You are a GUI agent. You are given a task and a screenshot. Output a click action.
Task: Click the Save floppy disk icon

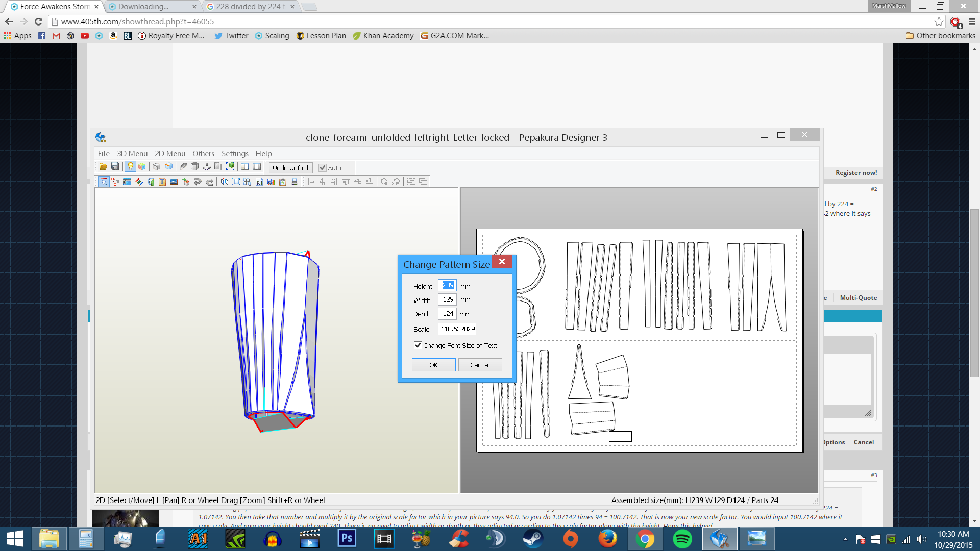point(115,167)
